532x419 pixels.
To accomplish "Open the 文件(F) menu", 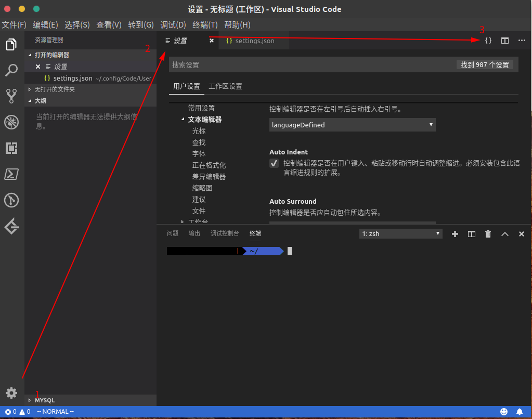I will [14, 25].
